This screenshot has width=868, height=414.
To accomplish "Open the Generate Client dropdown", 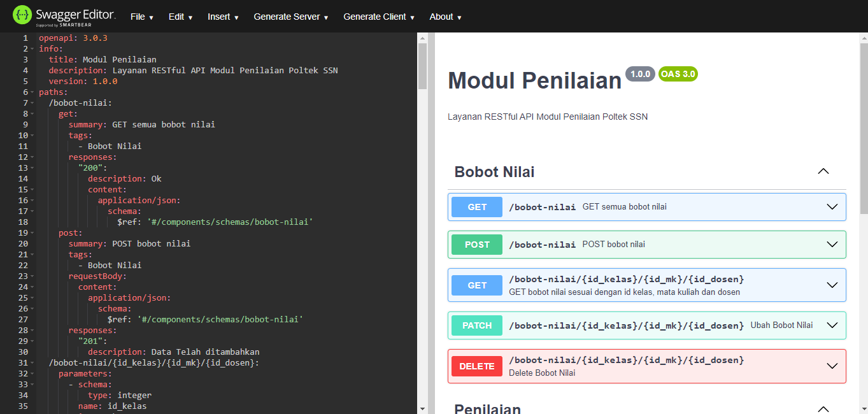I will pos(378,17).
